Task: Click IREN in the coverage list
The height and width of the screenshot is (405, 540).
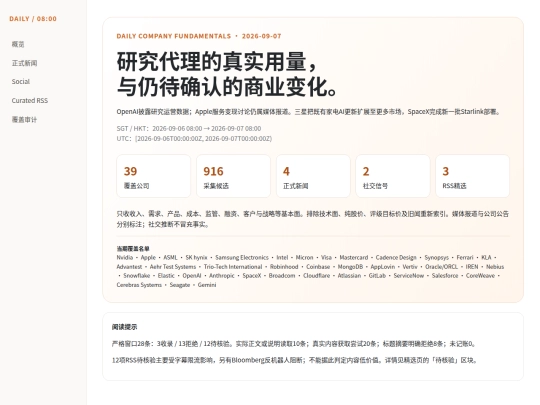Action: click(472, 267)
